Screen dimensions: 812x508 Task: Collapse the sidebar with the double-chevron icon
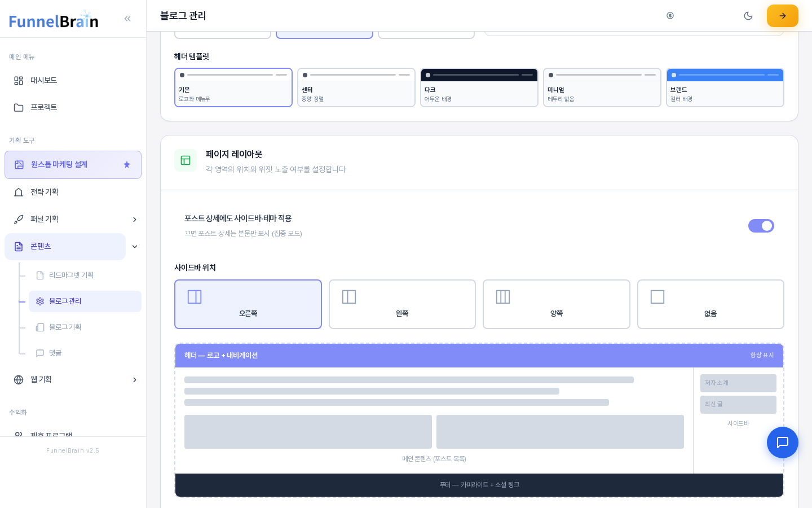[127, 19]
